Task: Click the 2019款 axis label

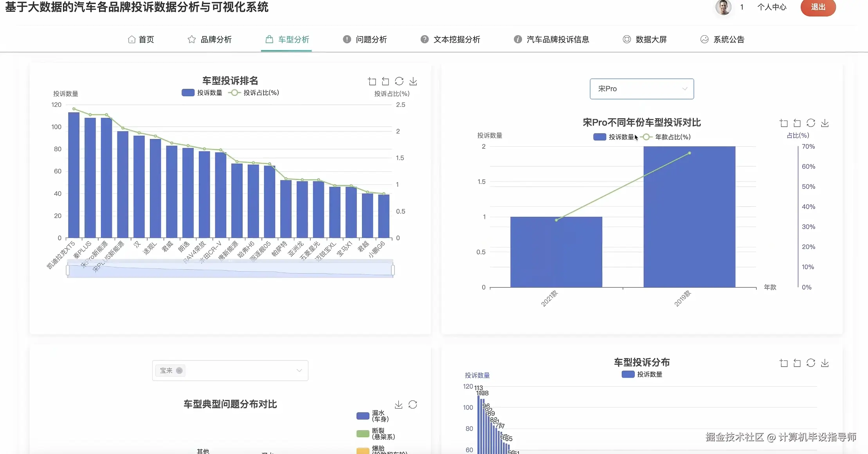Action: click(683, 298)
